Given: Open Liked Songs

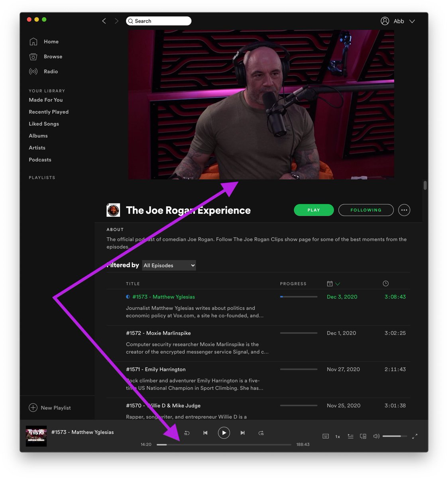Looking at the screenshot, I should click(x=44, y=124).
